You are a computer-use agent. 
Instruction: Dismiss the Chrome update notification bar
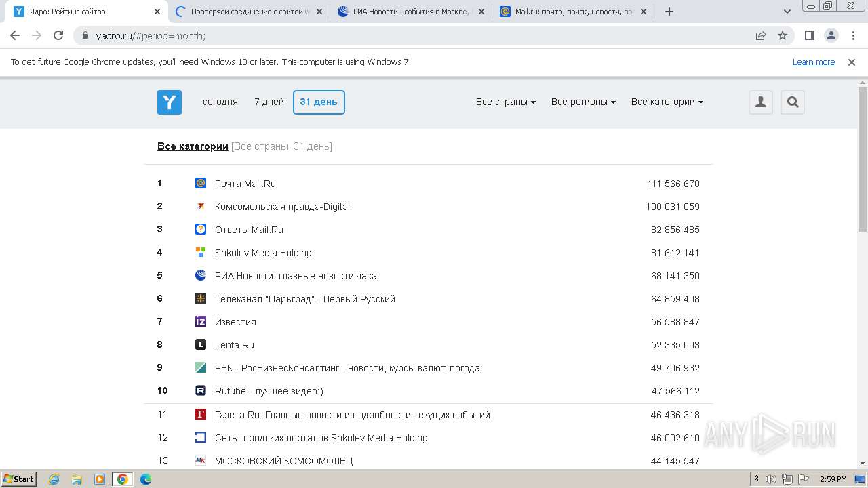852,62
